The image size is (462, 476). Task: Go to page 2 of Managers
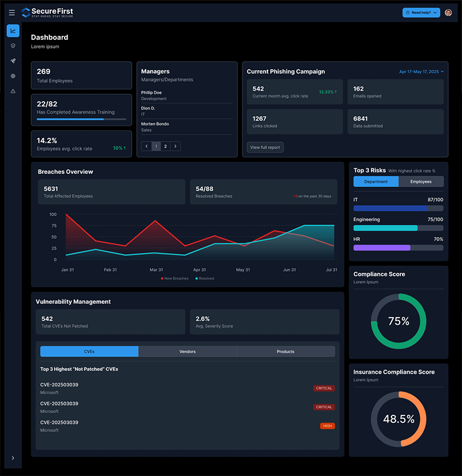pyautogui.click(x=165, y=146)
